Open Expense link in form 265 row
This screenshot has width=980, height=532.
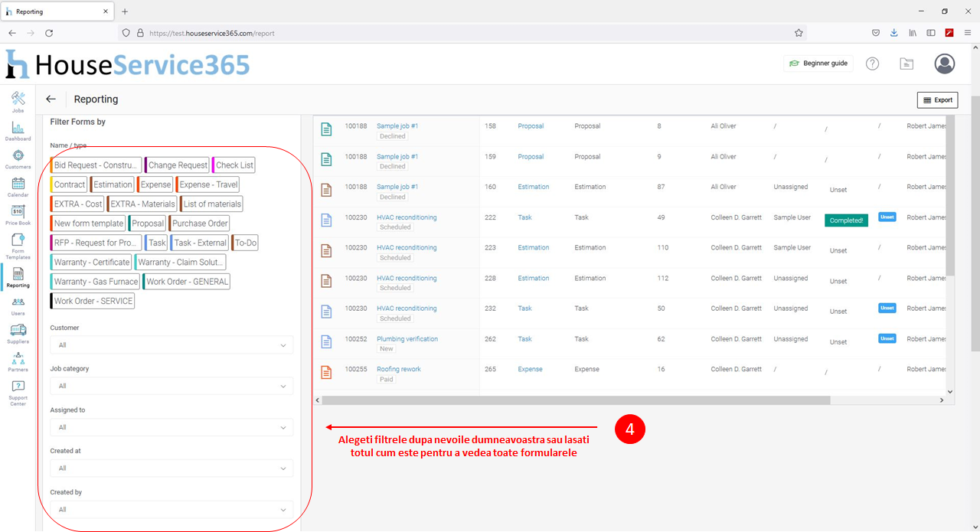point(530,369)
